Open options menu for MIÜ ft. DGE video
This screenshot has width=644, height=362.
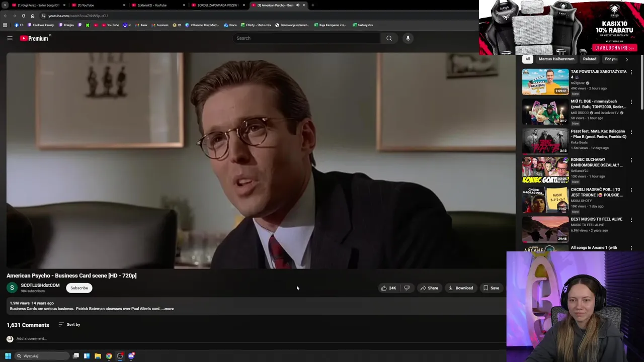631,102
